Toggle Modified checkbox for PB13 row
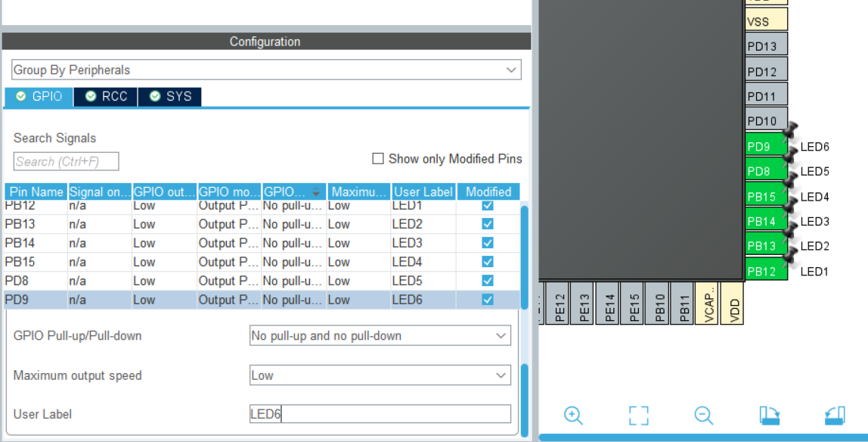The width and height of the screenshot is (868, 442). point(488,224)
